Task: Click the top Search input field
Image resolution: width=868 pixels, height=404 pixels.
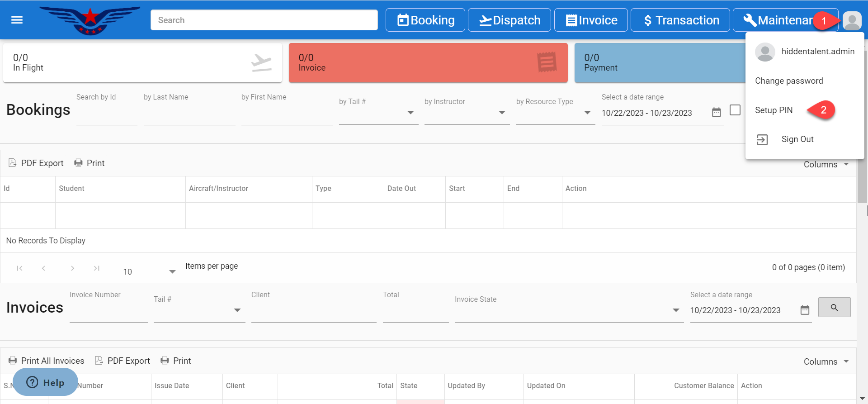Action: 264,20
